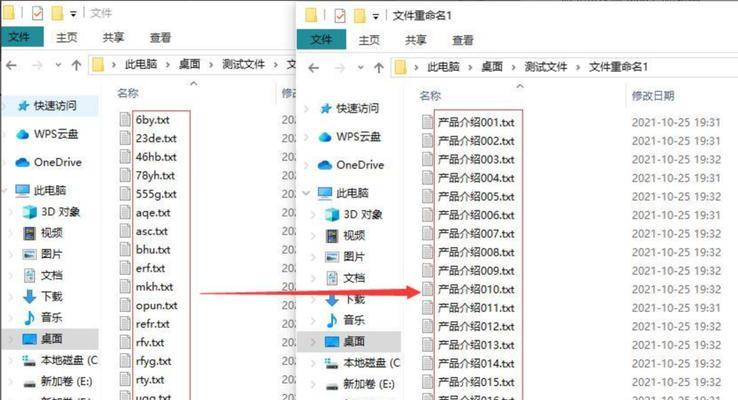Click the OneDrive cloud icon in 文件重命名1 window
Screen dimensions: 738x400
pyautogui.click(x=325, y=165)
